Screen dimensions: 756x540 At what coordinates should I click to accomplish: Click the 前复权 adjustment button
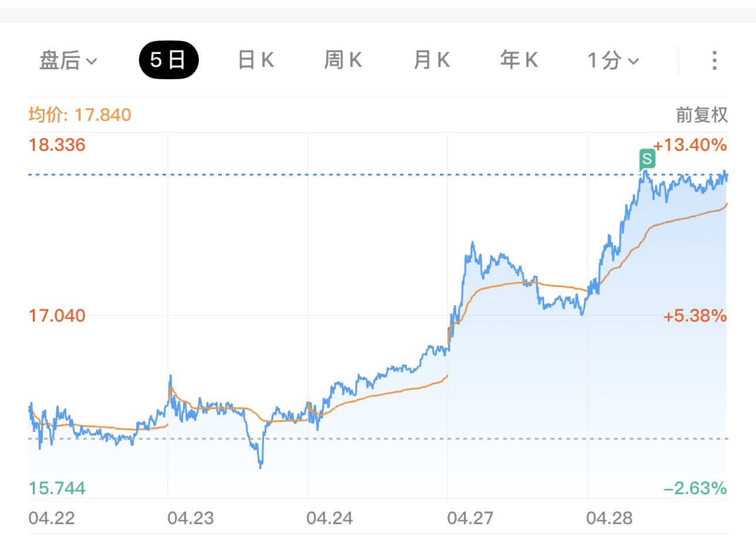click(701, 115)
